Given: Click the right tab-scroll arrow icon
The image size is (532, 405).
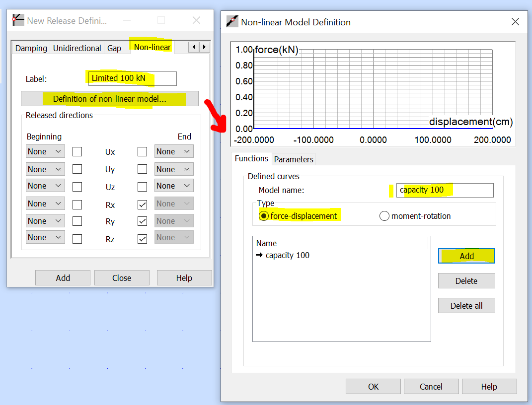Looking at the screenshot, I should [x=204, y=47].
